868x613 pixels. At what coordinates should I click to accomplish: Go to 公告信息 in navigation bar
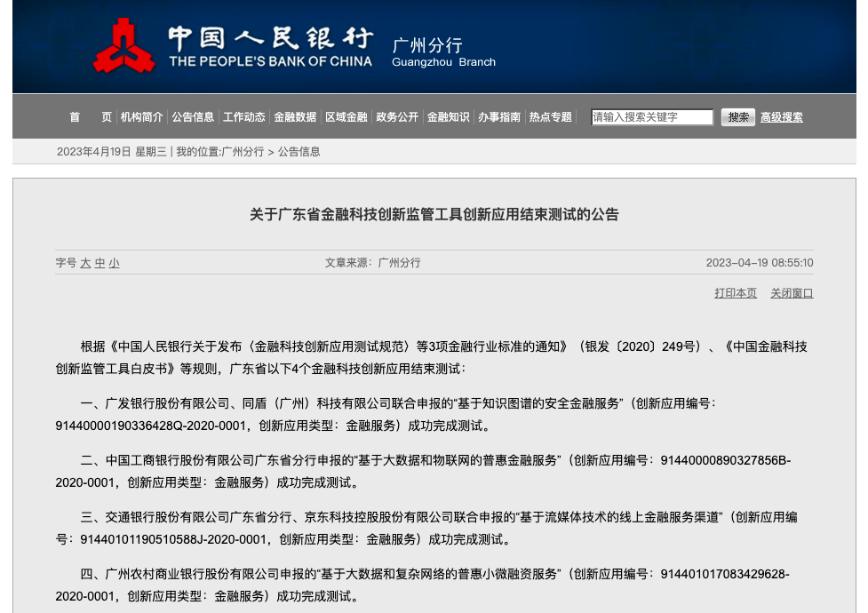point(193,117)
